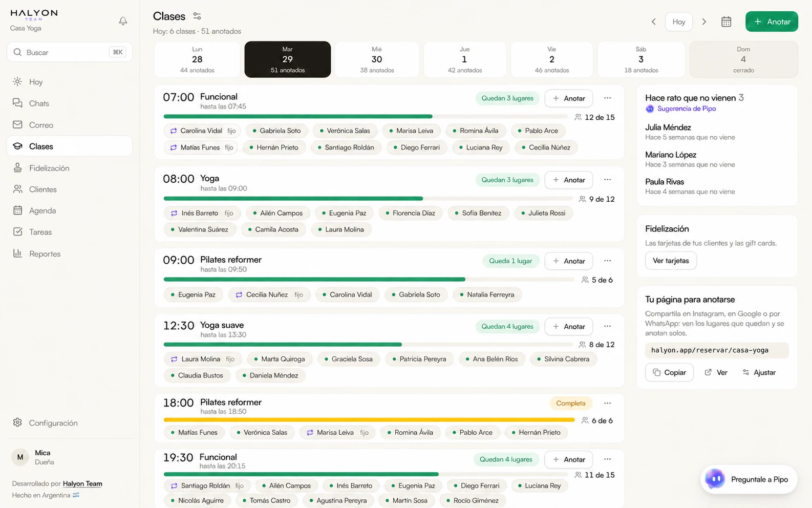812x508 pixels.
Task: Select Lun 28 day tab
Action: pyautogui.click(x=197, y=59)
